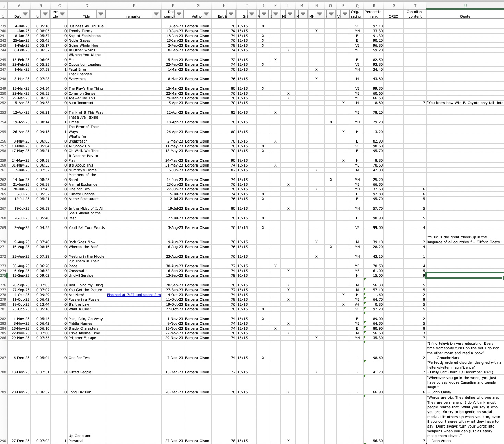This screenshot has width=504, height=444.
Task: Open the filter dropdown in column P
Action: tap(345, 14)
